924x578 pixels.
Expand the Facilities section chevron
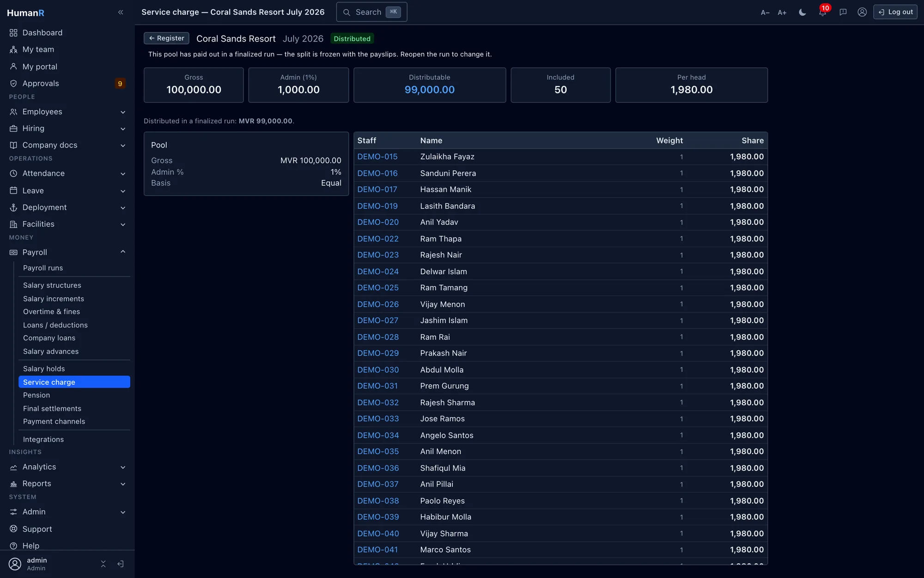tap(123, 224)
